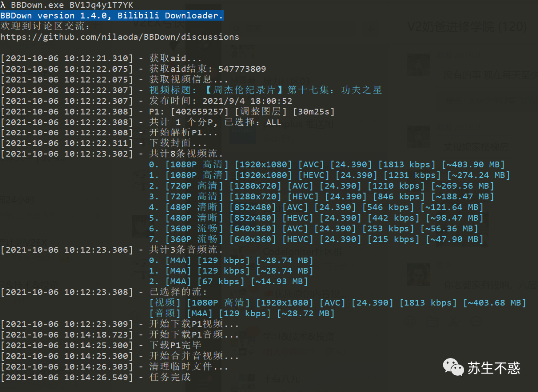Select video stream 5, 480P HEVC 442 kbps
The height and width of the screenshot is (392, 538).
[x=316, y=218]
